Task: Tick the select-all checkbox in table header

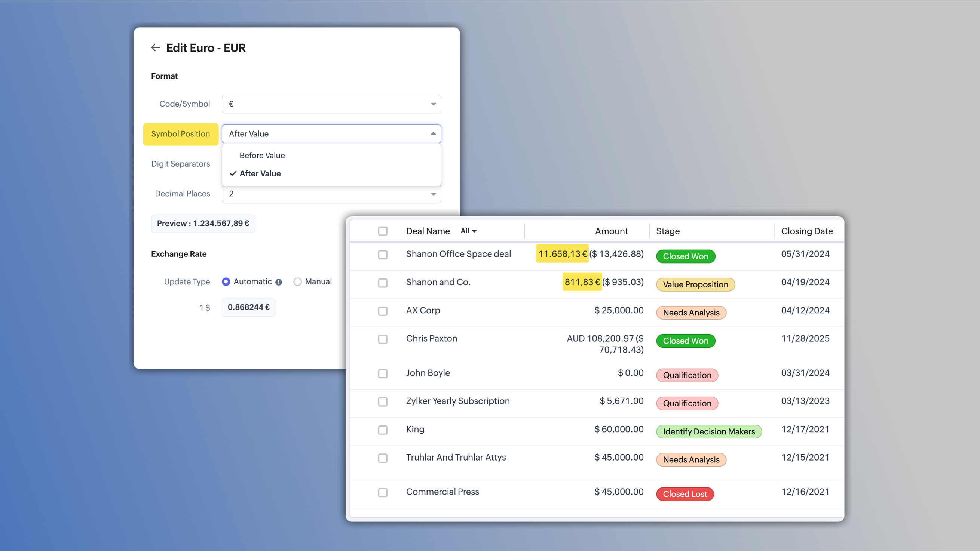Action: [383, 231]
